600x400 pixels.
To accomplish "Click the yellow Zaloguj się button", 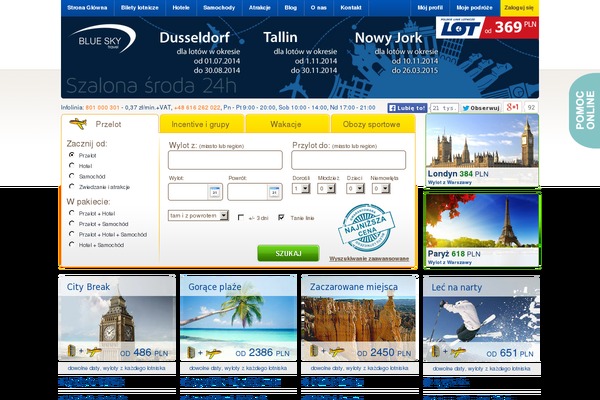I will [x=519, y=8].
